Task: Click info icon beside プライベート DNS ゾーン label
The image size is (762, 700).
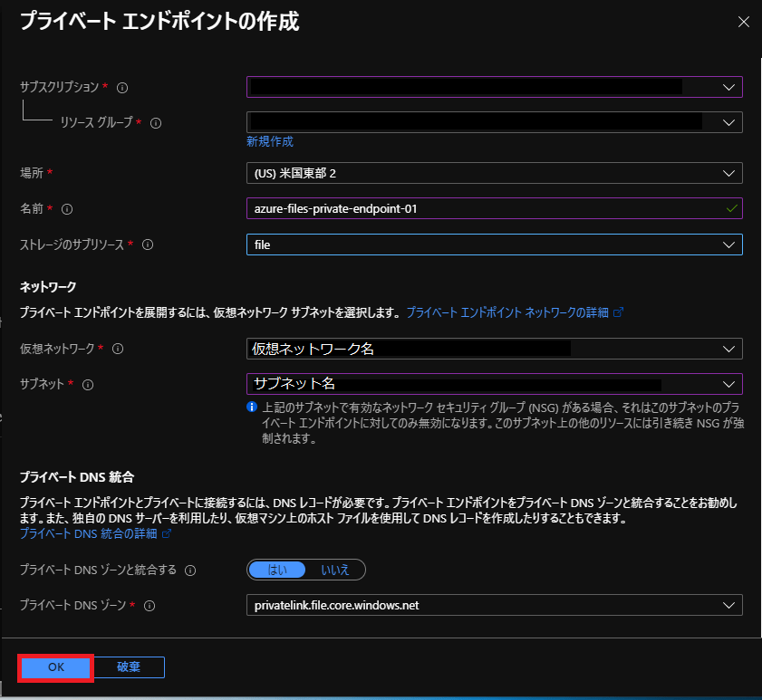Action: click(150, 606)
